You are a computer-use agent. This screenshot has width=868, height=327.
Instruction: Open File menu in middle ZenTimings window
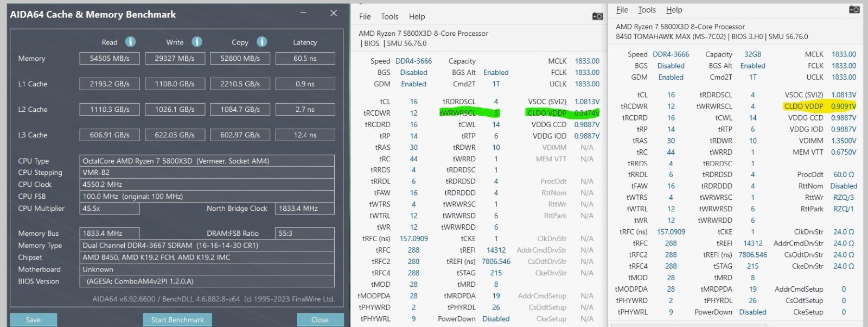pyautogui.click(x=365, y=17)
